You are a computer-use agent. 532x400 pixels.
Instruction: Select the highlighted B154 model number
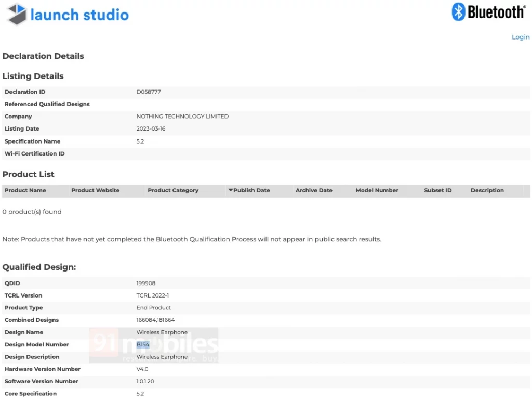coord(143,344)
